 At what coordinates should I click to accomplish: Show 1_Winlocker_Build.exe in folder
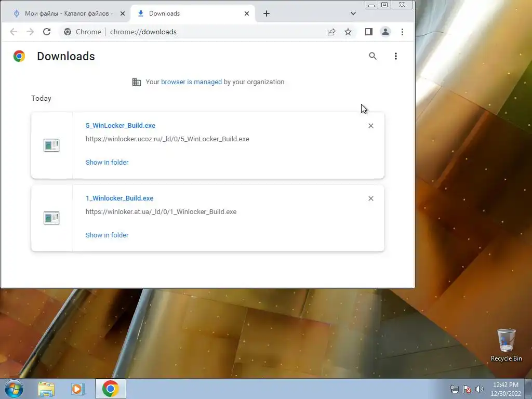tap(107, 235)
